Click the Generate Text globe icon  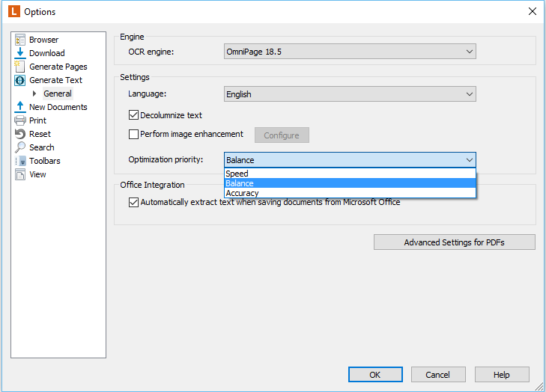point(20,80)
